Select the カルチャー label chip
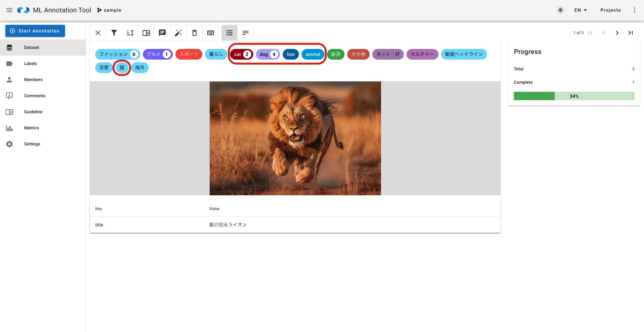644x332 pixels. 422,54
